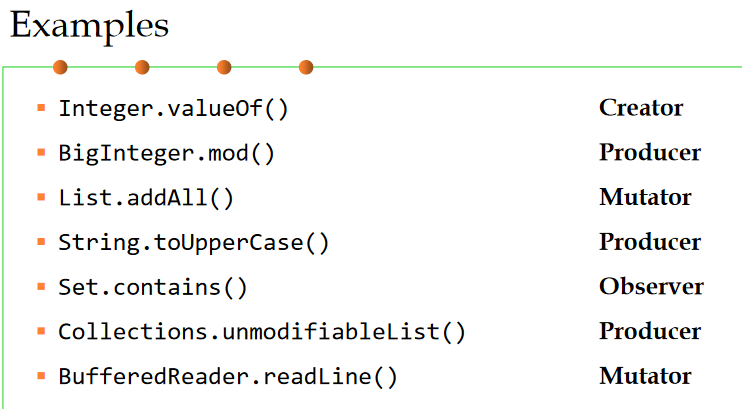Click the leftmost orange dot on the green line
Screen dimensions: 742x409
point(60,67)
